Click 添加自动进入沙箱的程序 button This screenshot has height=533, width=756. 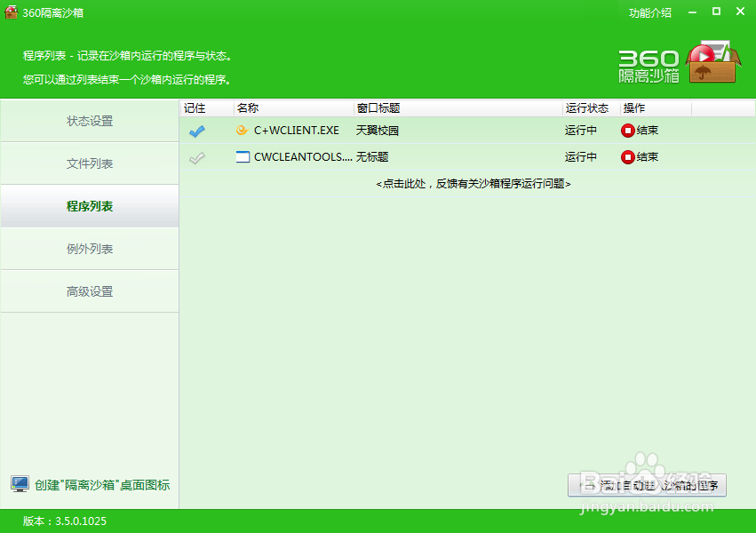point(647,485)
